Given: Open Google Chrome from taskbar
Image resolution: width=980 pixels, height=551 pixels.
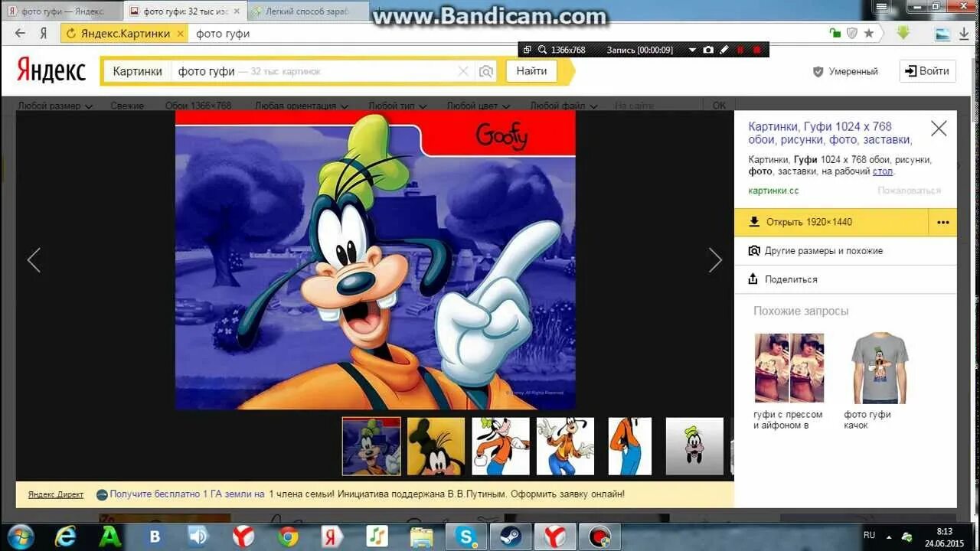Looking at the screenshot, I should (x=289, y=536).
